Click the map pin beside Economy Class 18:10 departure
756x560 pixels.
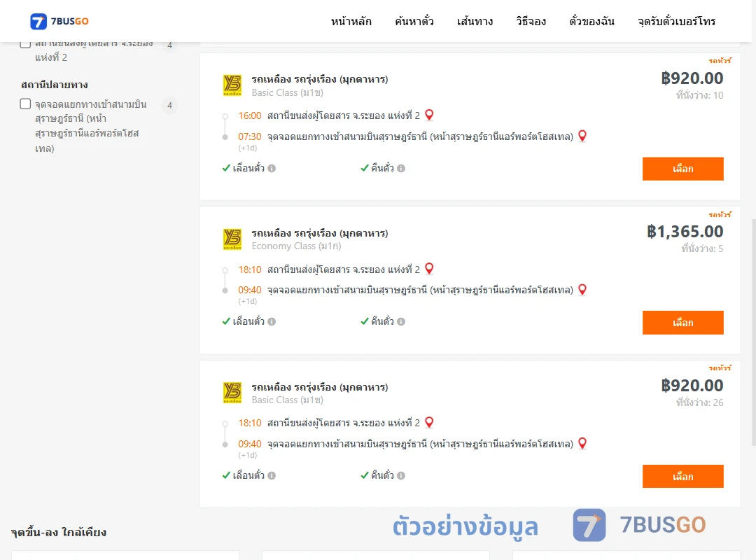(x=429, y=269)
